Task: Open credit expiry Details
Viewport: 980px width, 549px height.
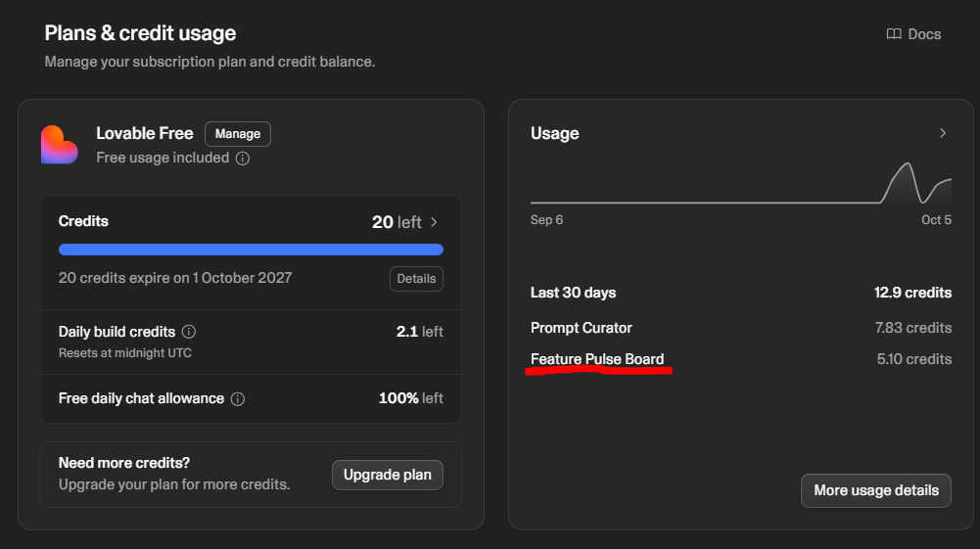Action: pos(416,279)
